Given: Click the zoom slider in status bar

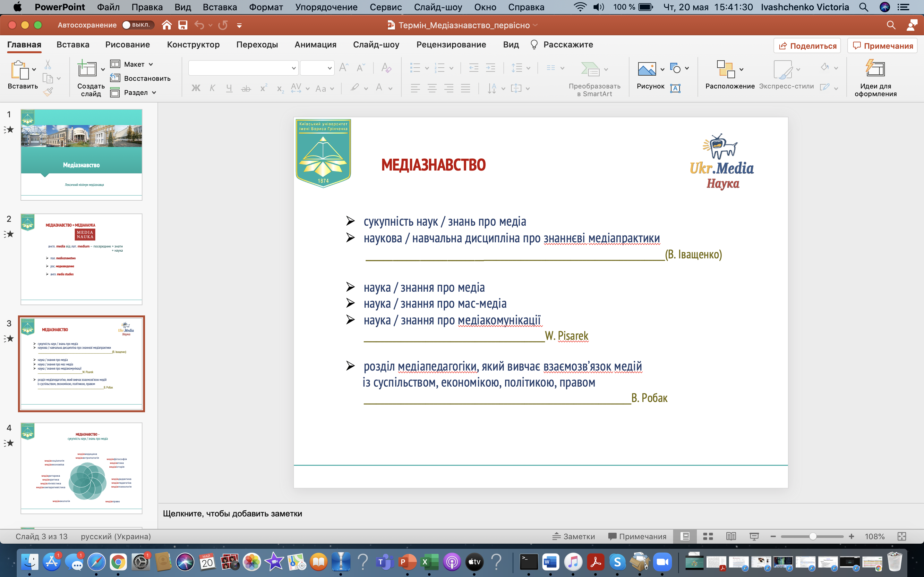Looking at the screenshot, I should [812, 536].
